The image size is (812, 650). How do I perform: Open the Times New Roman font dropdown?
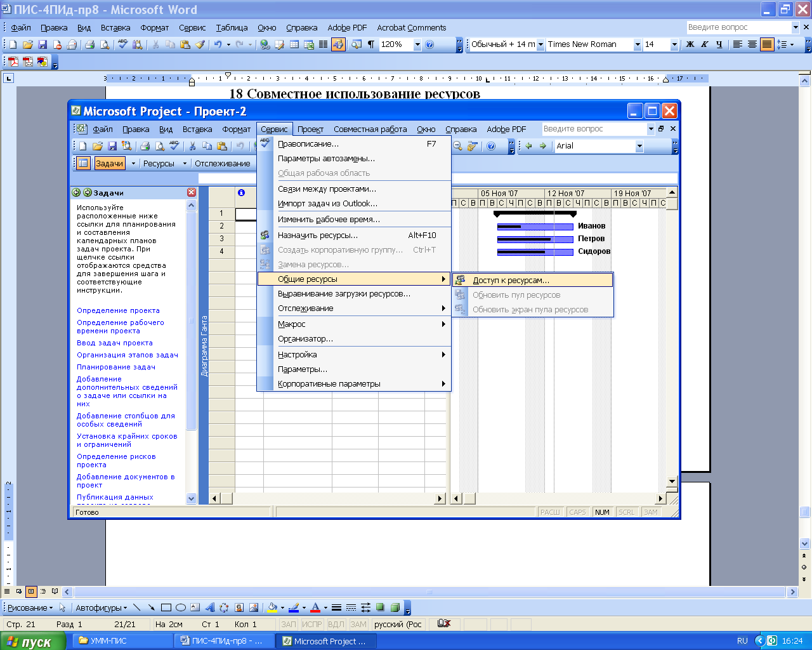tap(638, 44)
